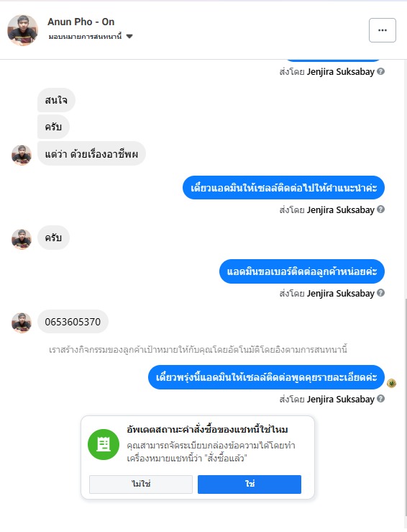The image size is (407, 532).
Task: Click the blue ใช่ confirm button
Action: (x=250, y=484)
